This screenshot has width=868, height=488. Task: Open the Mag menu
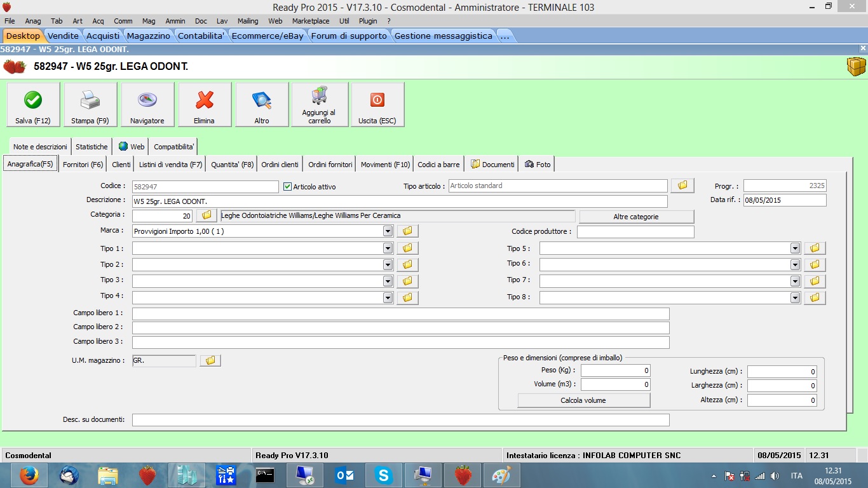pos(149,21)
